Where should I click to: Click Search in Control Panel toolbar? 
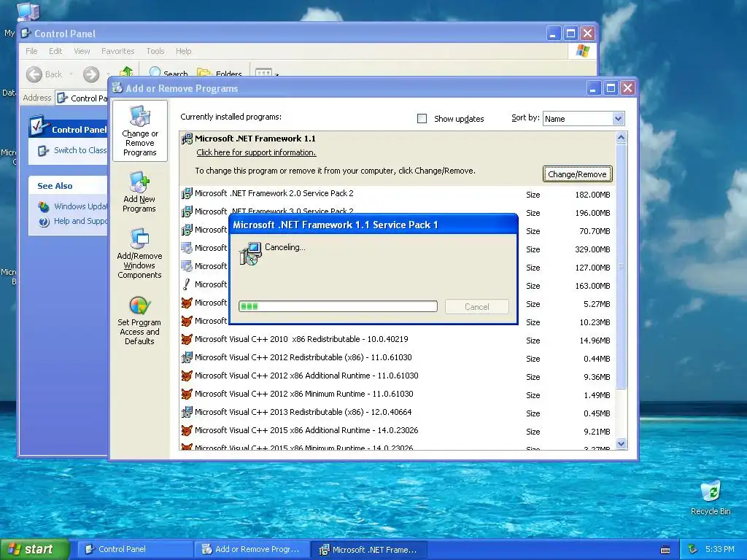(x=169, y=74)
